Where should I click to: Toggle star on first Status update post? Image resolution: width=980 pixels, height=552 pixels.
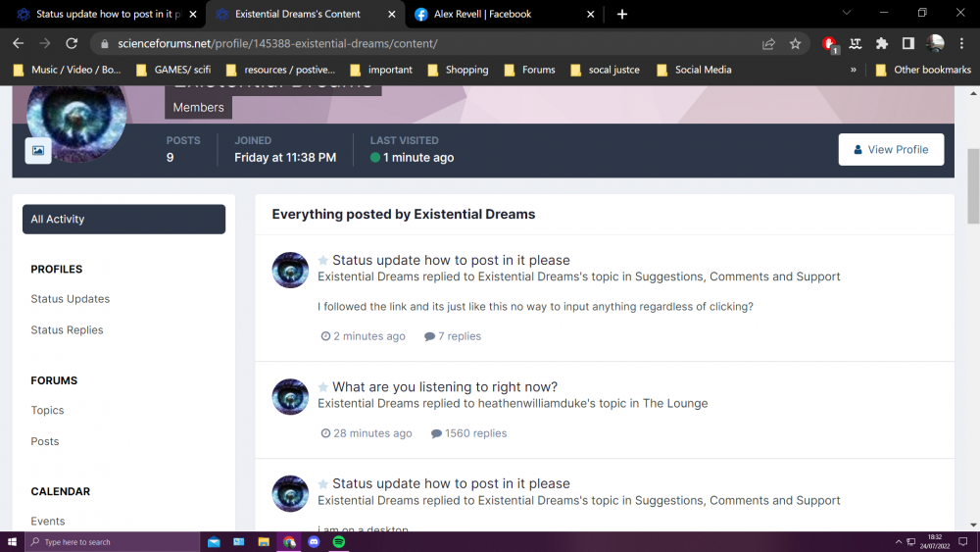[x=323, y=261]
